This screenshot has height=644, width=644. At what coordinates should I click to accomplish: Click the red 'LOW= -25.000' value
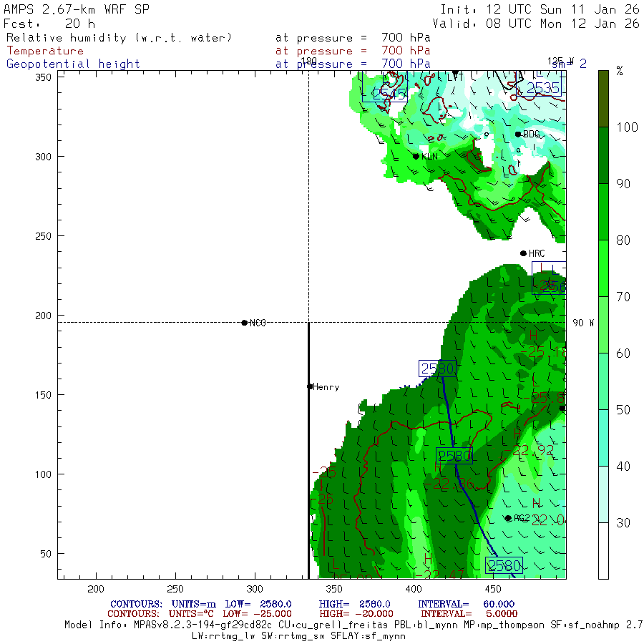pyautogui.click(x=257, y=614)
